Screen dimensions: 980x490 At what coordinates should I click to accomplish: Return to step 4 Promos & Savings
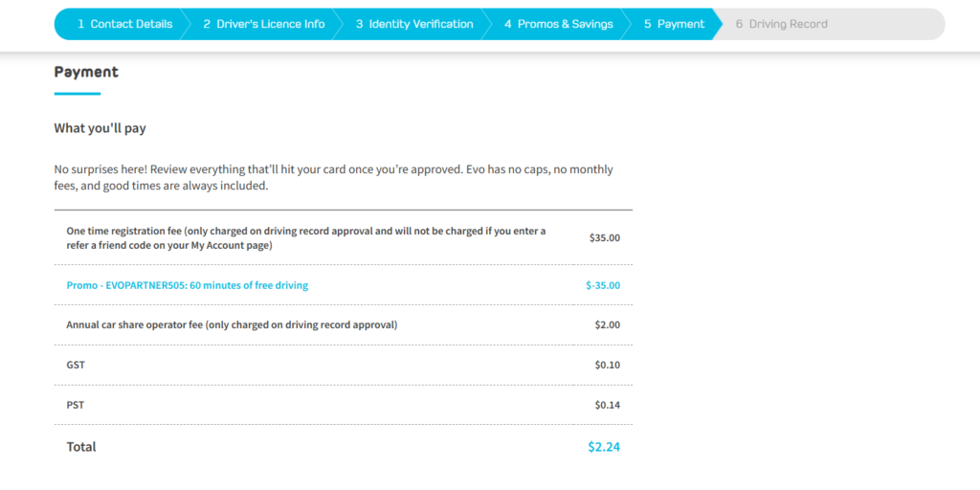pos(559,24)
